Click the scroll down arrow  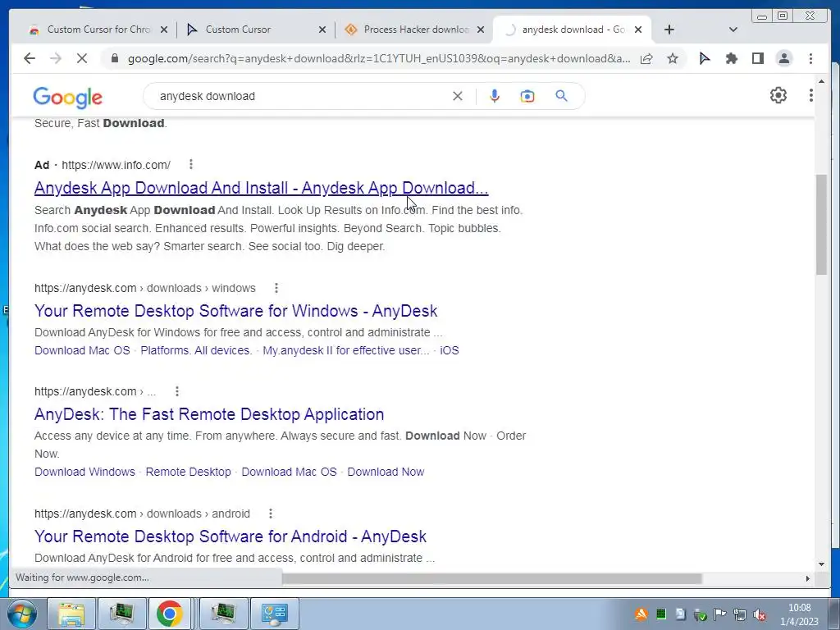click(821, 564)
